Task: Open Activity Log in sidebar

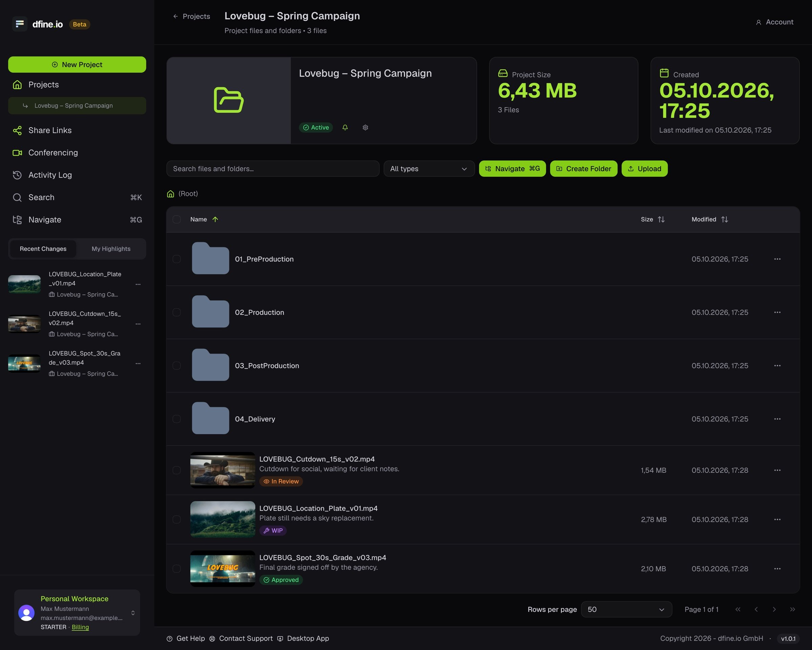Action: (77, 175)
